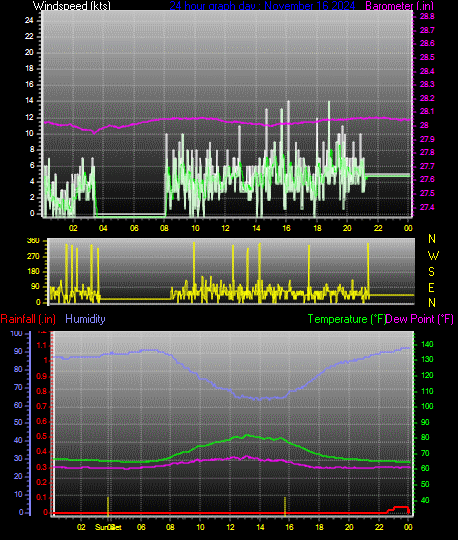Click the Humidity legend label

85,319
